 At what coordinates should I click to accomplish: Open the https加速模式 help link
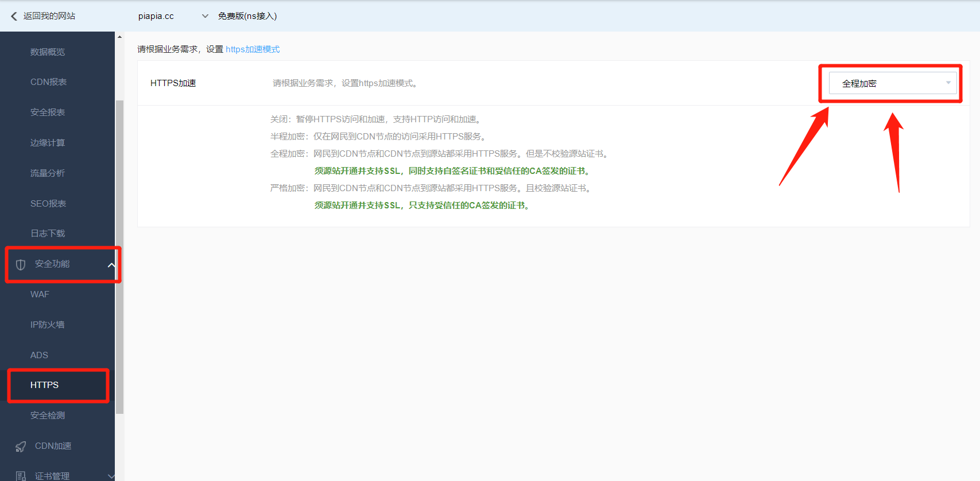[x=253, y=49]
